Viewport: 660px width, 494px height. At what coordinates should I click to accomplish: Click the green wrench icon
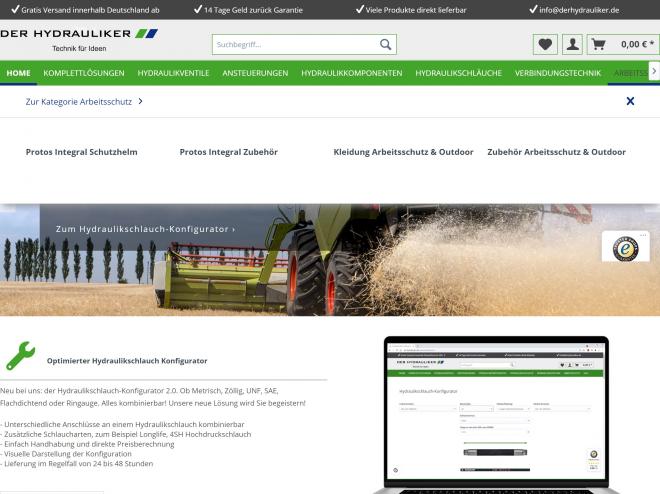coord(21,356)
